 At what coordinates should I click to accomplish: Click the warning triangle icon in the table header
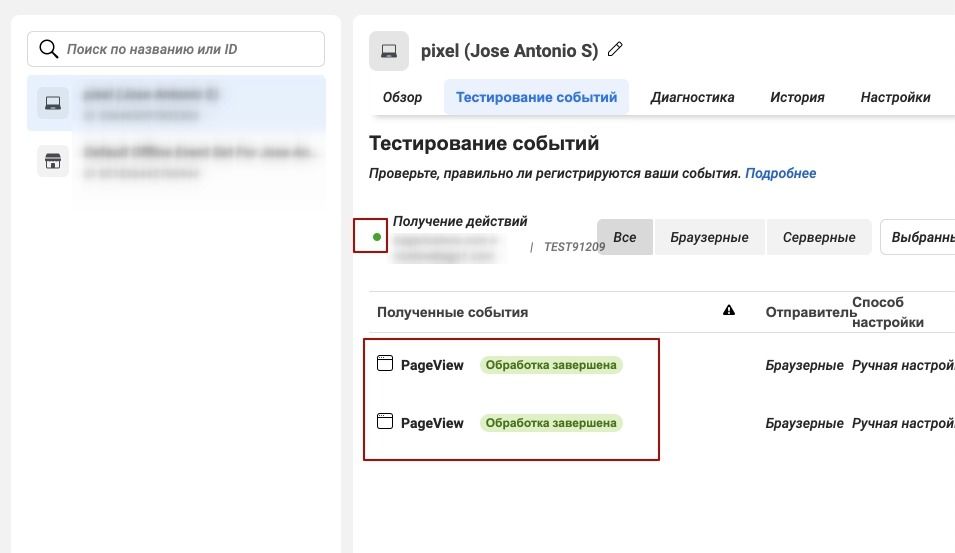tap(729, 311)
